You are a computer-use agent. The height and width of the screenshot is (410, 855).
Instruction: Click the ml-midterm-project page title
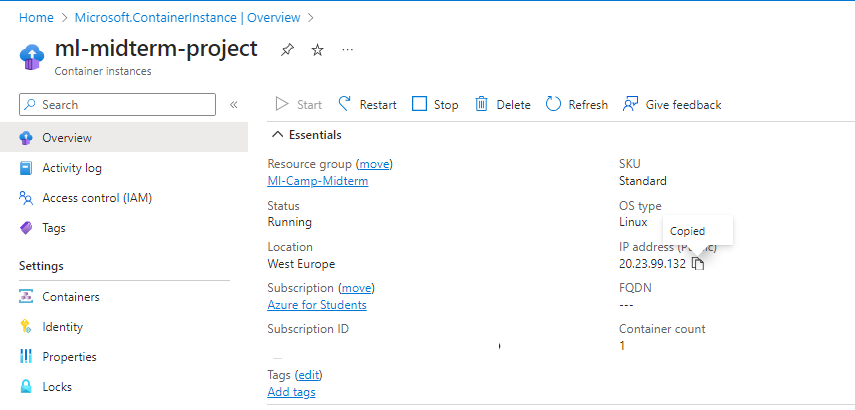tap(156, 49)
